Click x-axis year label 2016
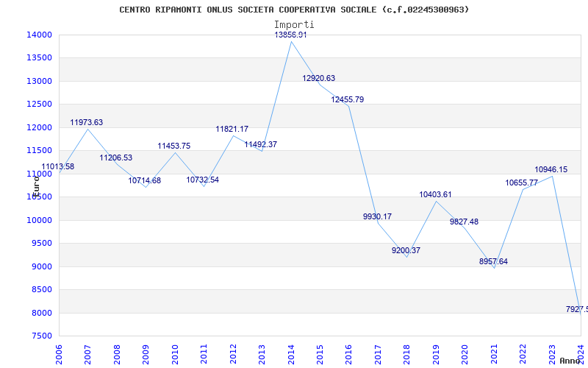 pyautogui.click(x=348, y=354)
